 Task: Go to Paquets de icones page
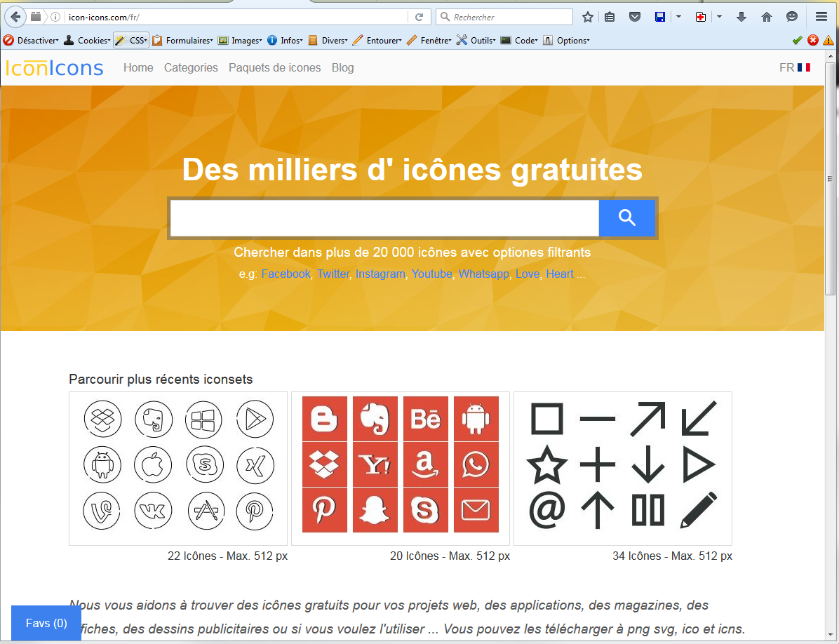tap(274, 67)
